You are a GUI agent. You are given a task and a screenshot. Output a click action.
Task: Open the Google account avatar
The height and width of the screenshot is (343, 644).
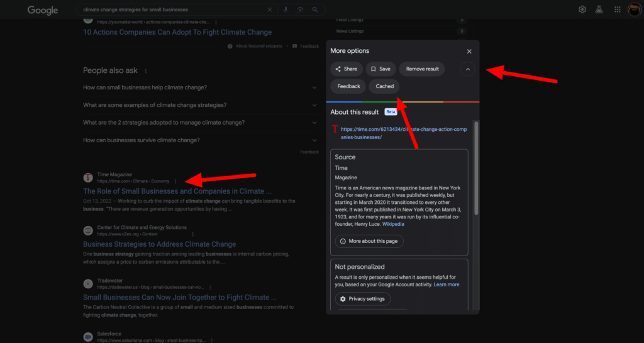[635, 9]
